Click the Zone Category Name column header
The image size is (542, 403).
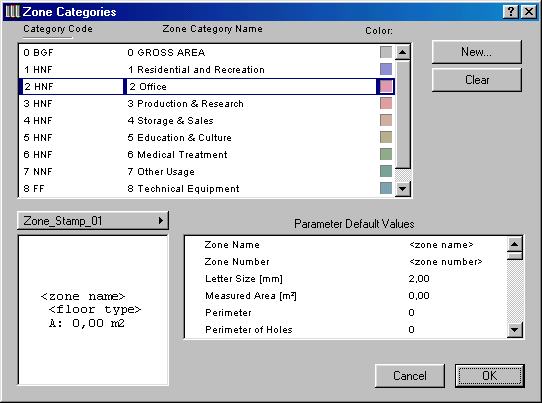click(213, 29)
